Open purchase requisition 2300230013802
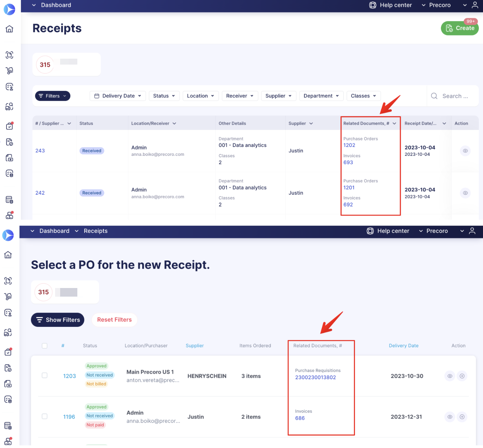 pyautogui.click(x=315, y=377)
